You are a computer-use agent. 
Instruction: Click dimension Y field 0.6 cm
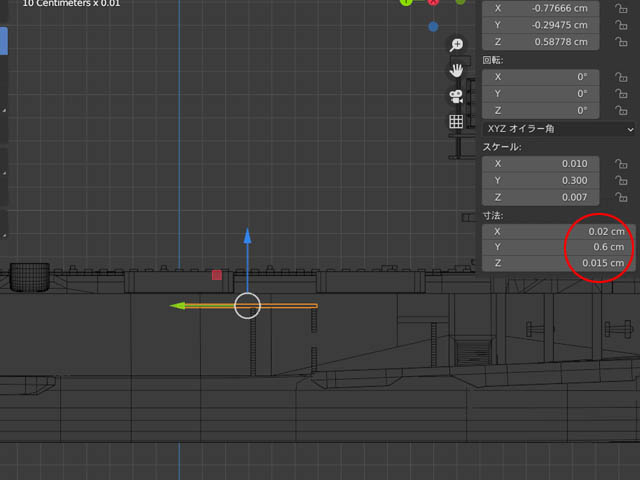click(x=559, y=247)
